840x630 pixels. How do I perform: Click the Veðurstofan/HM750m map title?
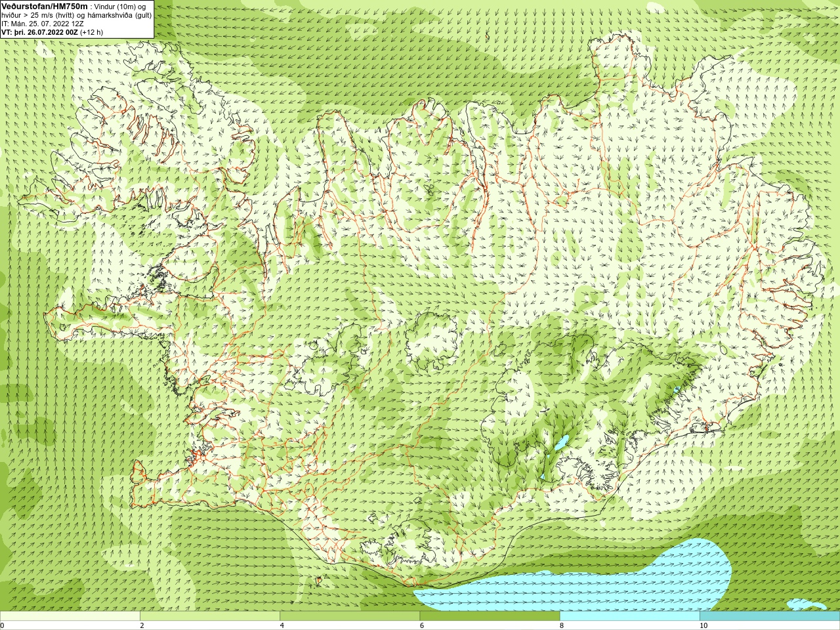[x=44, y=6]
